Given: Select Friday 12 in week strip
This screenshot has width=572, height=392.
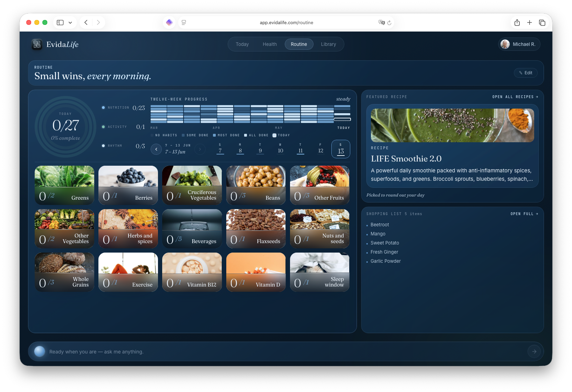Looking at the screenshot, I should [321, 149].
